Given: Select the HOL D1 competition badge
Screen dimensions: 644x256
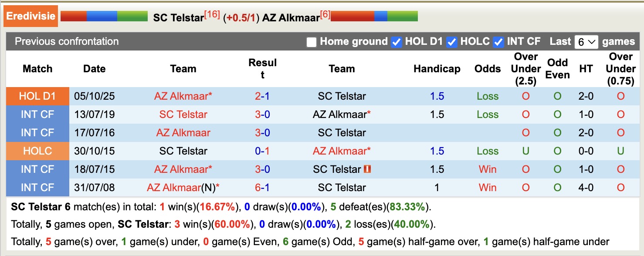Looking at the screenshot, I should point(37,96).
